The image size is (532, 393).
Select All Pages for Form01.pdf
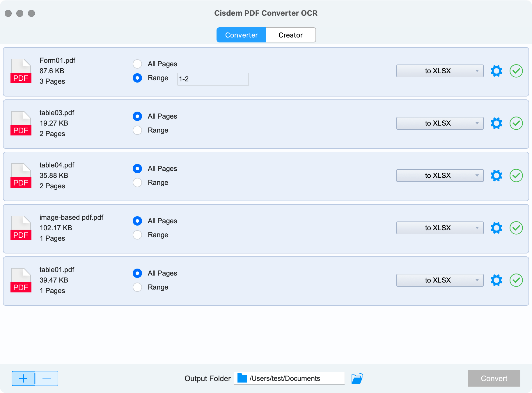(137, 64)
